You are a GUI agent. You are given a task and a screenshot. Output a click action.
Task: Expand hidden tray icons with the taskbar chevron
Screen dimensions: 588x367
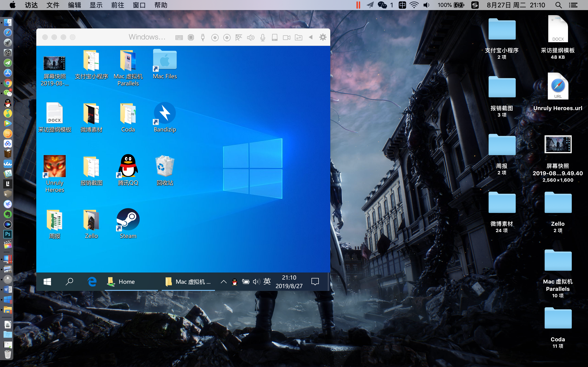click(x=223, y=282)
